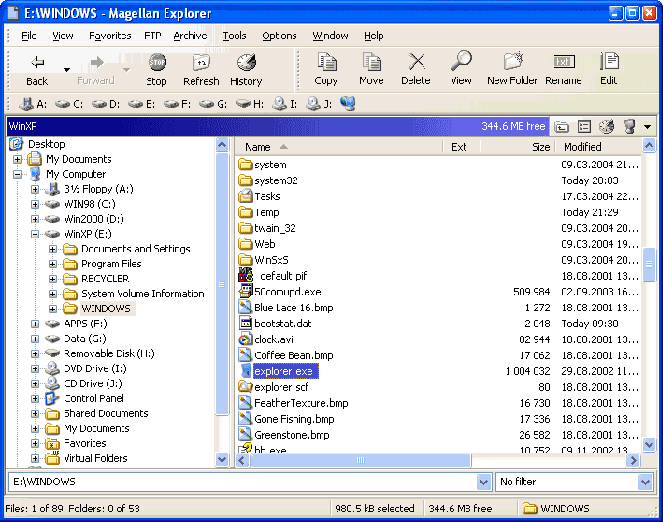Expand the Control Panel node
This screenshot has width=663, height=522.
35,399
